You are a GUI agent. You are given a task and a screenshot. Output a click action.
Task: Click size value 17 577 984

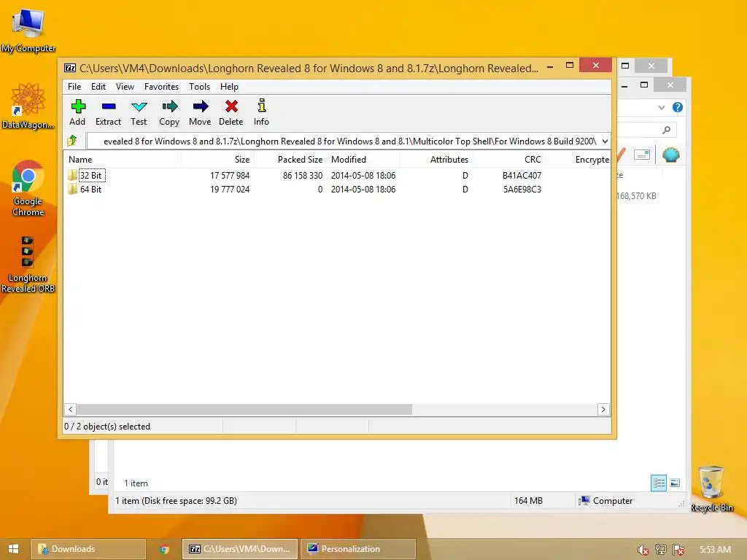230,175
